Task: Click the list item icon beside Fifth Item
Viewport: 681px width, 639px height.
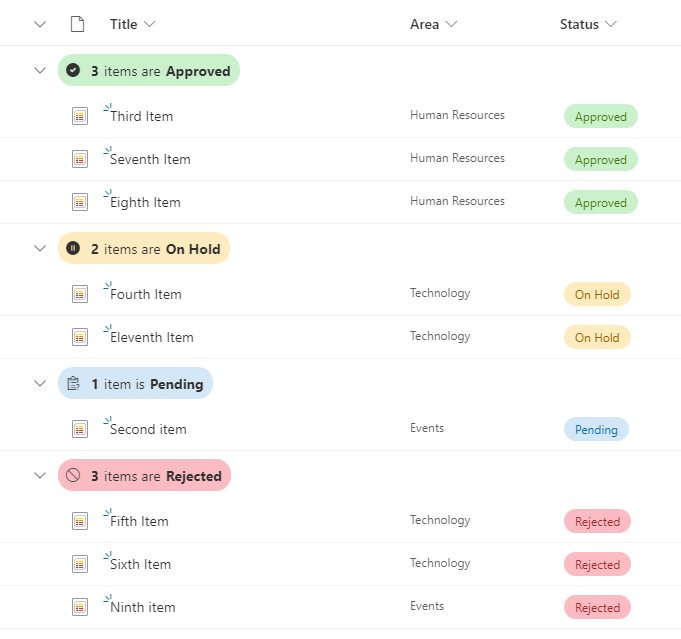Action: [80, 521]
